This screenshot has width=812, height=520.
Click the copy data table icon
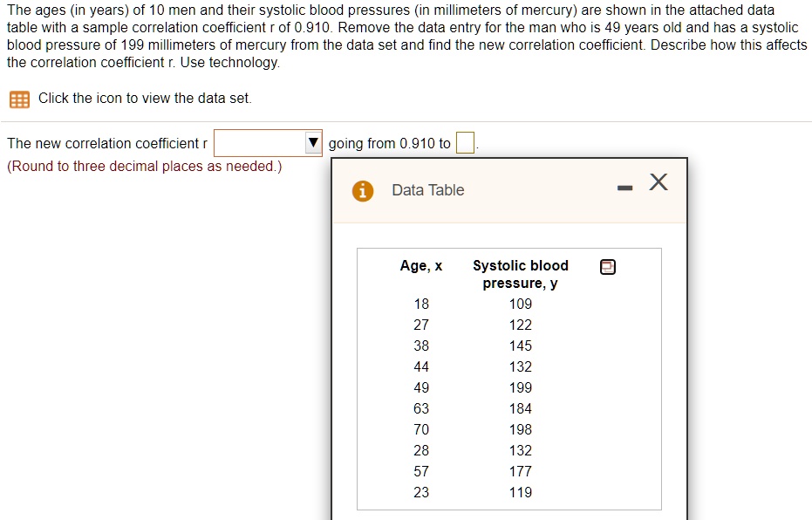point(607,267)
